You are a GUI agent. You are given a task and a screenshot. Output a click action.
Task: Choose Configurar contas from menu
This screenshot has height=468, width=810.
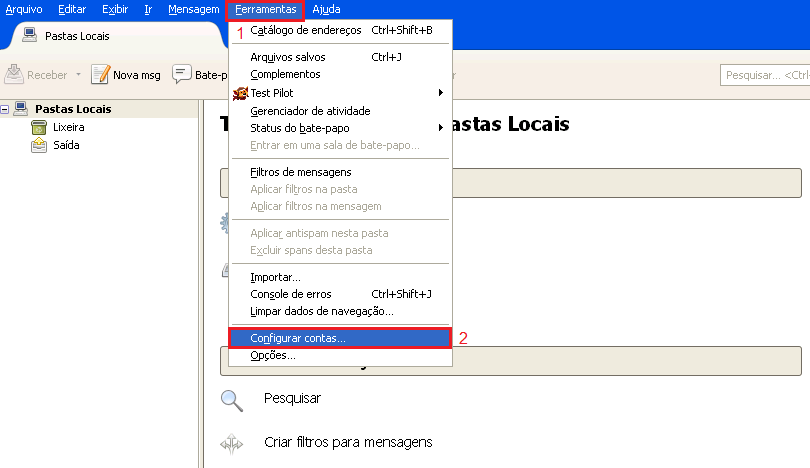tap(298, 338)
